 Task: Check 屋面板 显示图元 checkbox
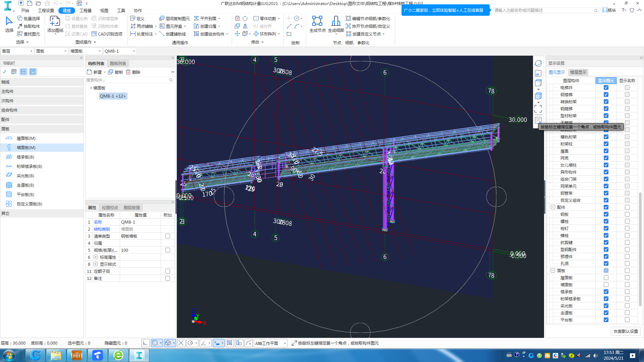(606, 278)
